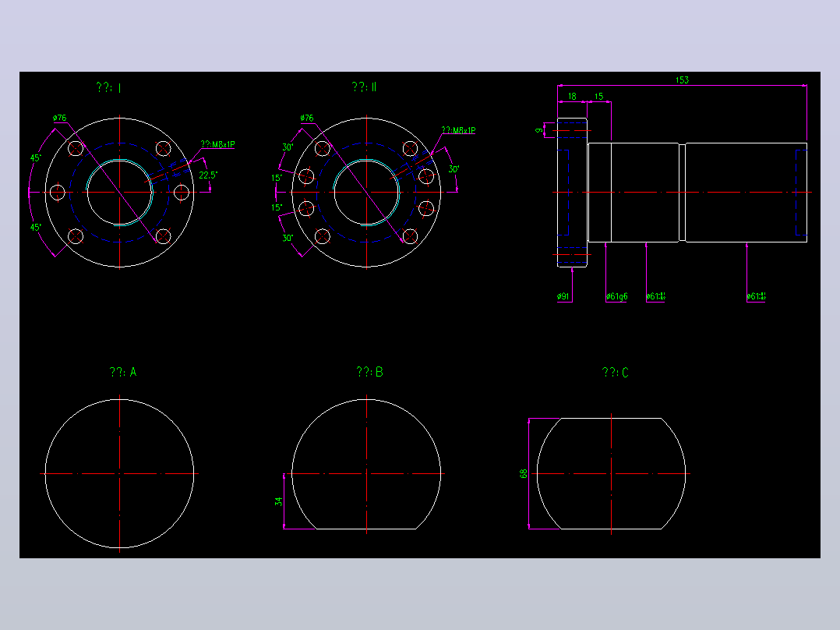Click the 68 dimension in view C
840x630 pixels.
(x=524, y=473)
